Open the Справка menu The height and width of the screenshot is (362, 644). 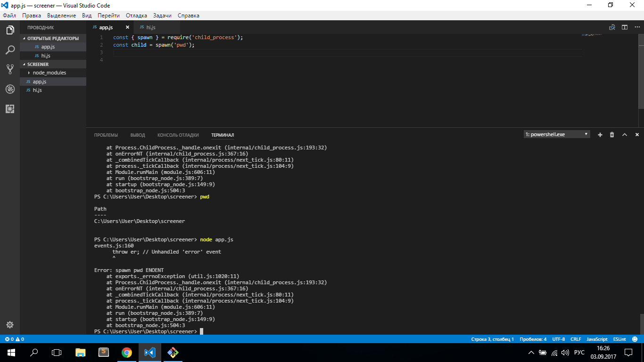point(189,16)
